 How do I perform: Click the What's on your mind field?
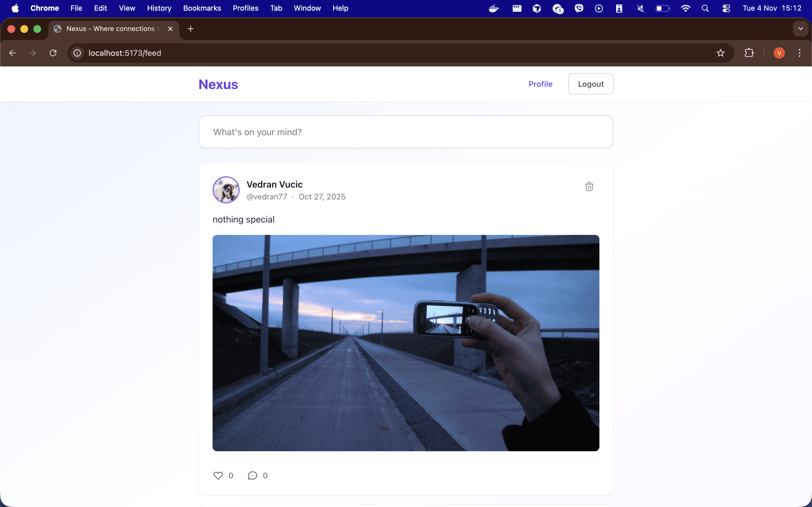(x=406, y=132)
